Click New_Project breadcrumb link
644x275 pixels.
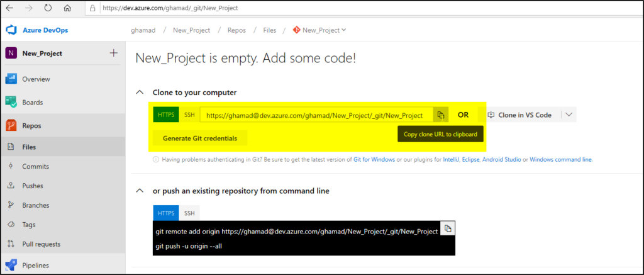(x=191, y=30)
